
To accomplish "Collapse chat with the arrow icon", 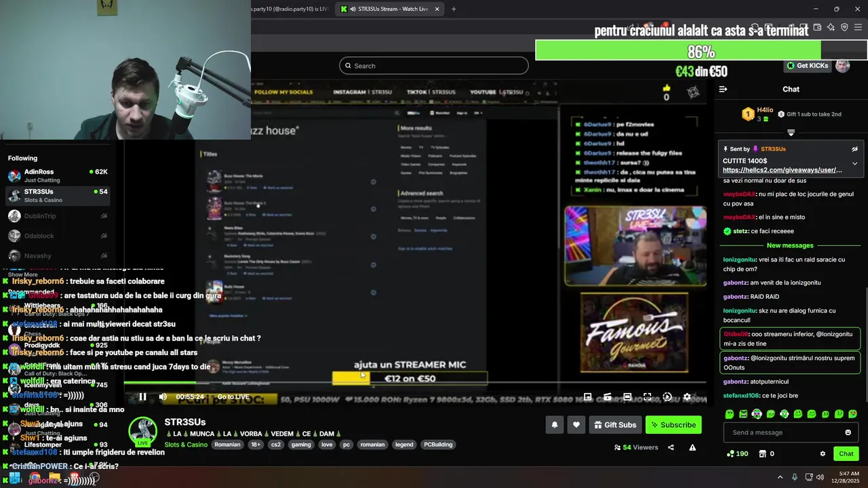I will (723, 89).
